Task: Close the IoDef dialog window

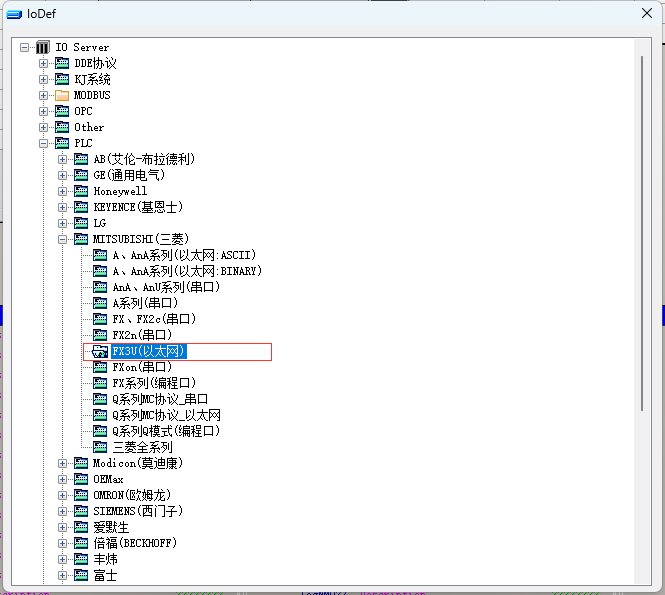Action: [x=647, y=13]
